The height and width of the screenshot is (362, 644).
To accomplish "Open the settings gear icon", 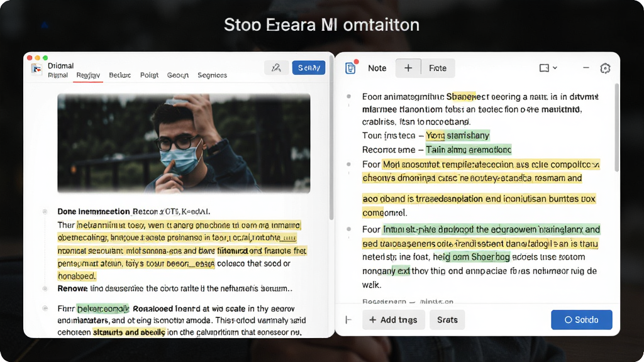I will click(x=605, y=68).
